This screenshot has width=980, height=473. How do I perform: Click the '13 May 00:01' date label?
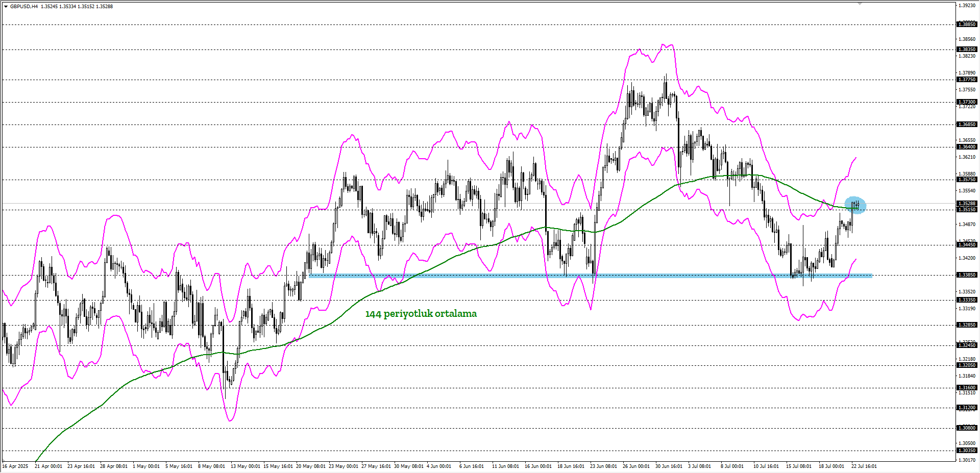pyautogui.click(x=245, y=466)
